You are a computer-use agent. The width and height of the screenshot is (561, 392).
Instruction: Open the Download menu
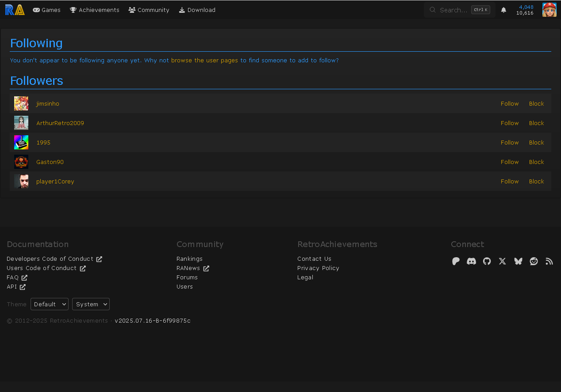click(197, 10)
